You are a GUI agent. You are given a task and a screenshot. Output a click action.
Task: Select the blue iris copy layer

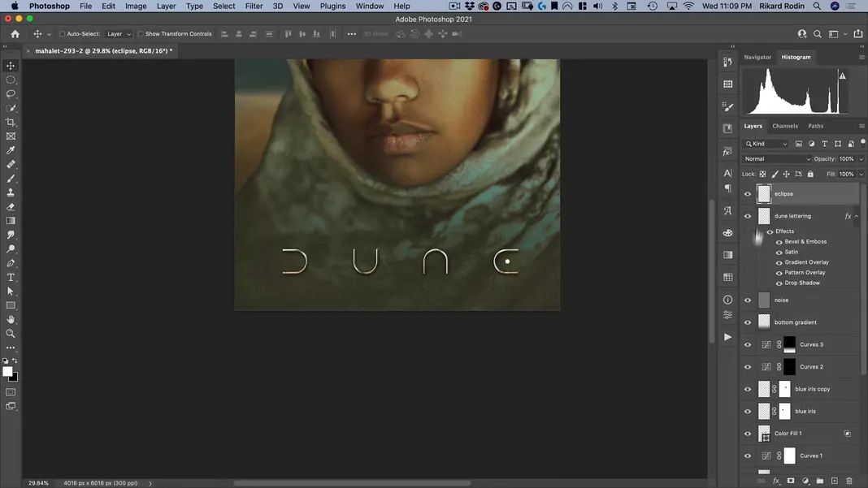[812, 389]
